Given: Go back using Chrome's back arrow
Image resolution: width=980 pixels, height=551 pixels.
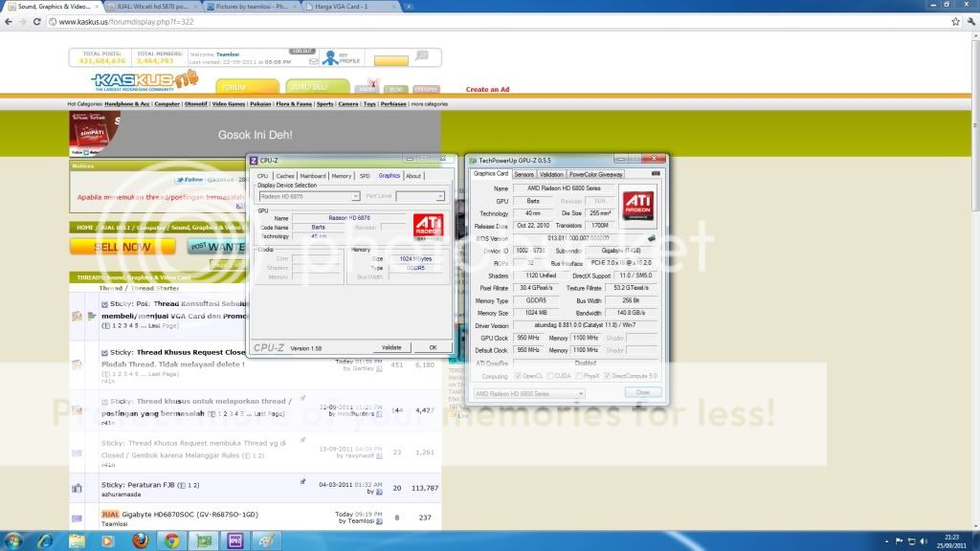Looking at the screenshot, I should tap(8, 21).
